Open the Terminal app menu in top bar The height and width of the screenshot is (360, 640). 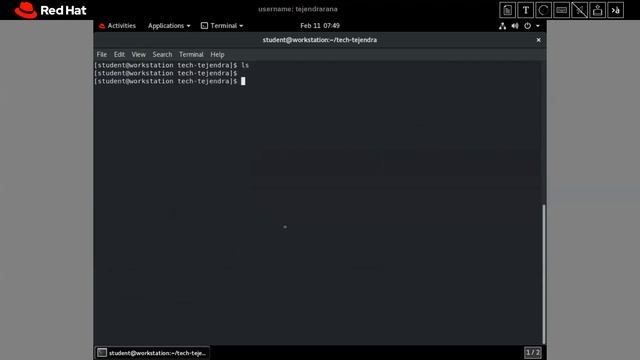click(x=222, y=26)
